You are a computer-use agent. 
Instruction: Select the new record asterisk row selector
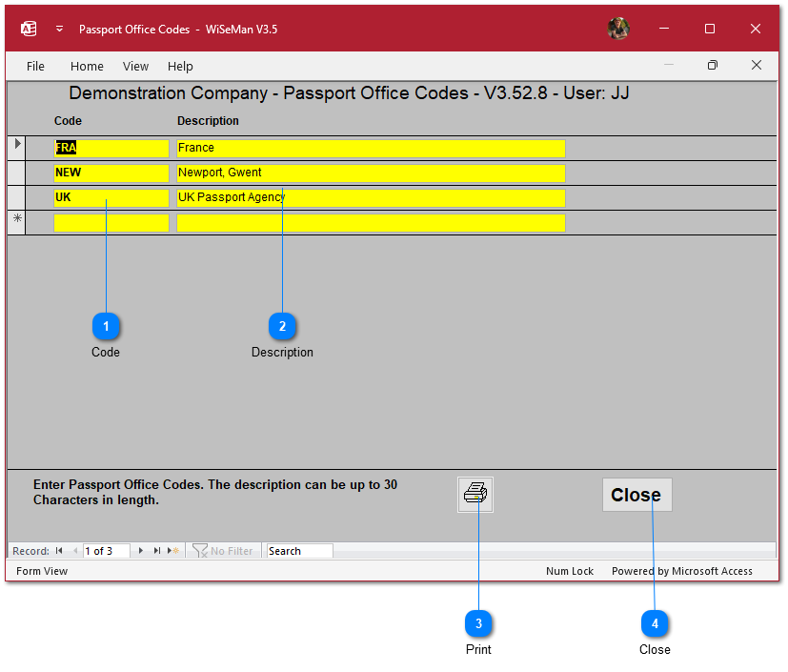(16, 223)
